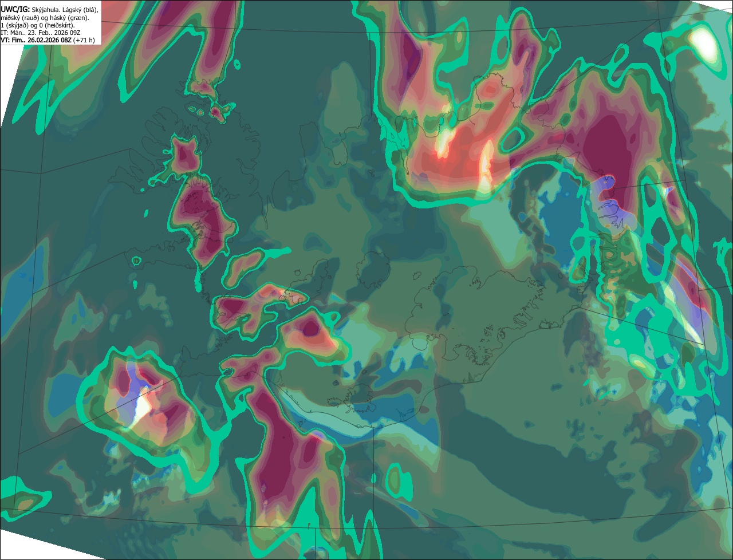Click the 'IT: Mán.. 23. Feb.. 2026 09Z' line
The height and width of the screenshot is (560, 733).
point(41,33)
